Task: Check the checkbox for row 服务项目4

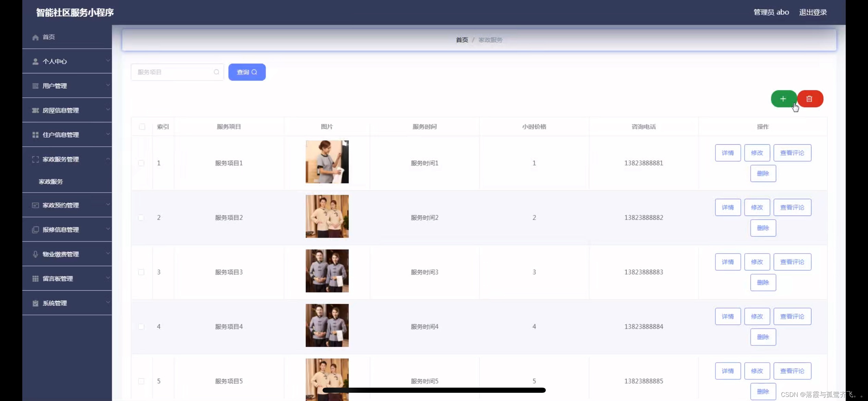Action: 141,327
